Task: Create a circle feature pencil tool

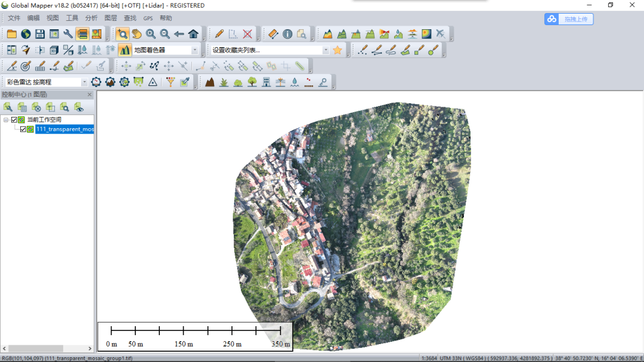Action: pos(434,50)
